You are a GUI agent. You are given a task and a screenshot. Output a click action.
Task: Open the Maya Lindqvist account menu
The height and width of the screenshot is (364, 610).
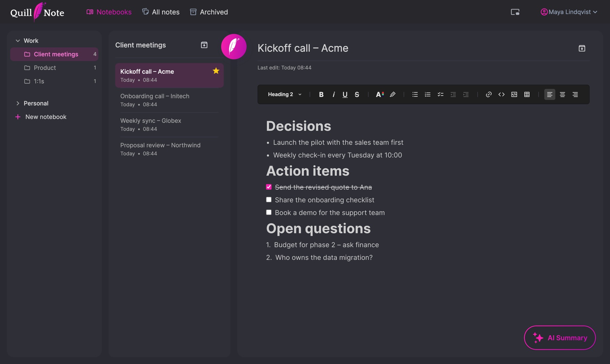pyautogui.click(x=569, y=12)
